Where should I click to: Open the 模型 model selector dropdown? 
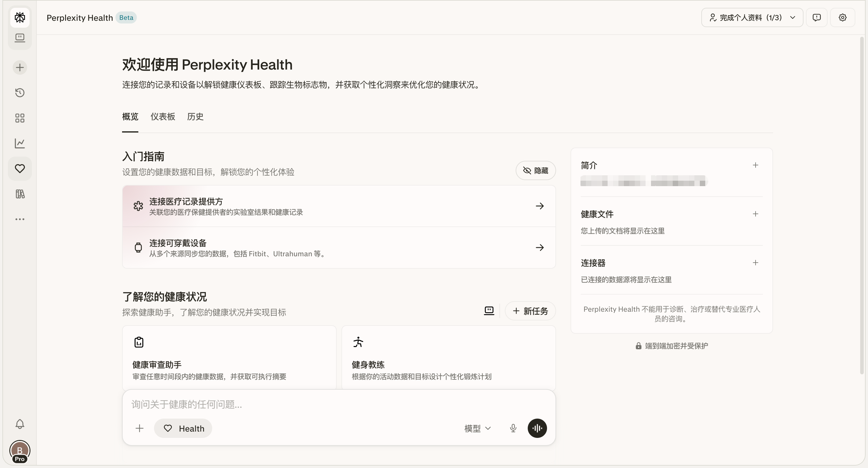point(477,428)
